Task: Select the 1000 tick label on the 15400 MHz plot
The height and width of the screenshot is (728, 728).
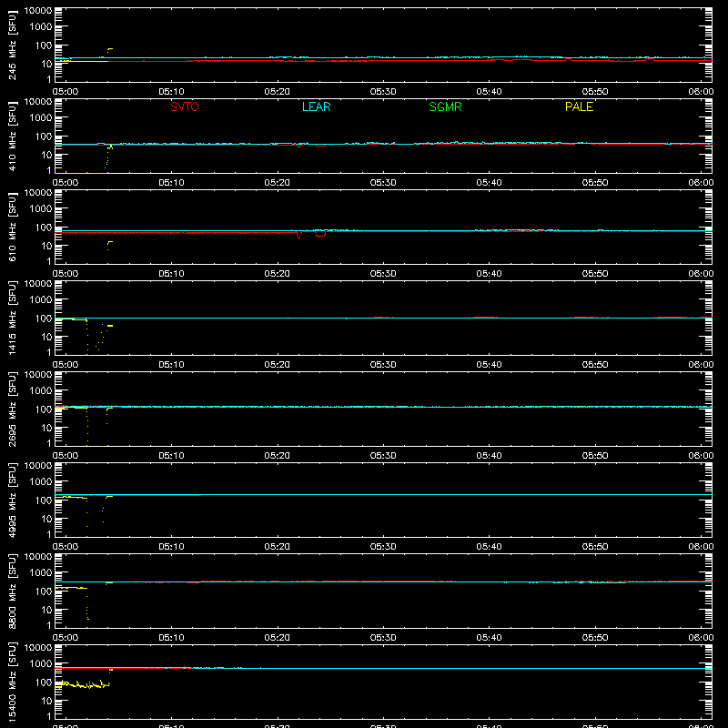Action: pos(41,664)
